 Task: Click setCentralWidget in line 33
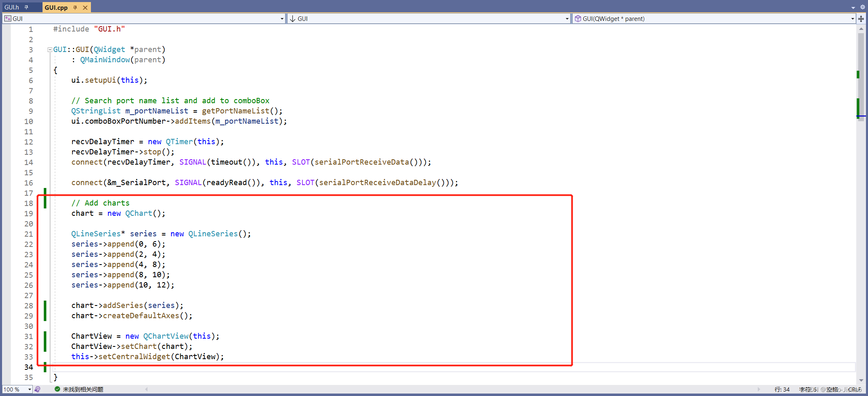point(134,357)
